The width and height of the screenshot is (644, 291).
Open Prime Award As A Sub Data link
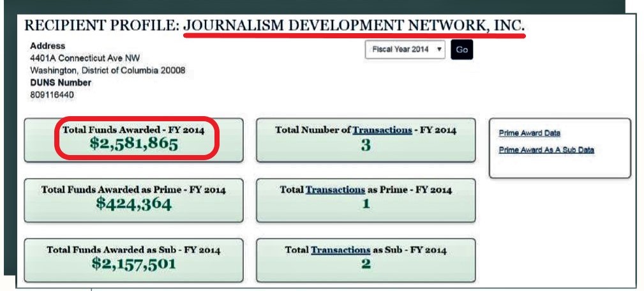click(546, 151)
